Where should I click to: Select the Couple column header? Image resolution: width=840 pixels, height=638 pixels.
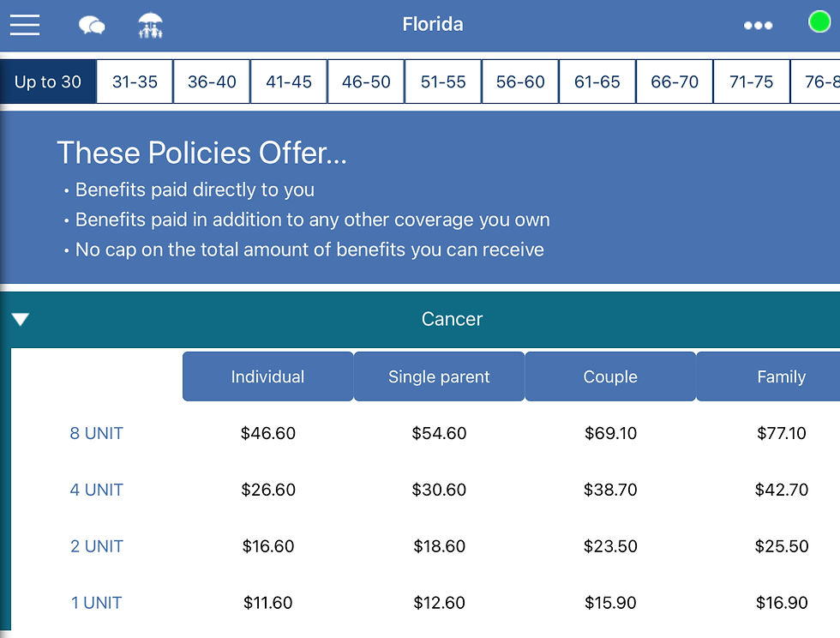pyautogui.click(x=610, y=376)
